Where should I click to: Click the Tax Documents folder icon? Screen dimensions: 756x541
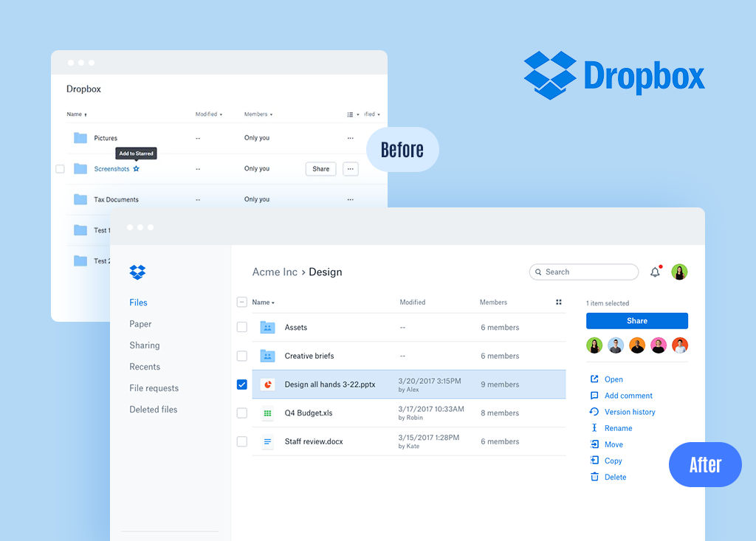80,199
